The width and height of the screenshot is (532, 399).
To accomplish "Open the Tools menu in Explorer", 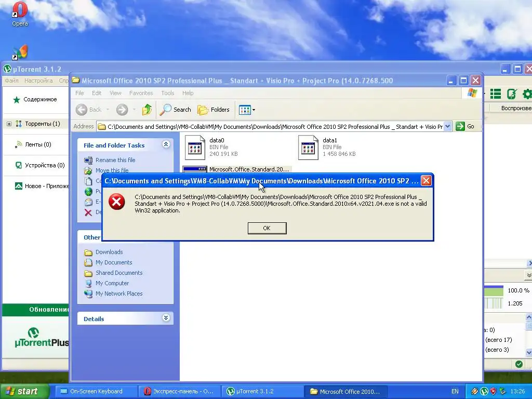I will coord(168,93).
